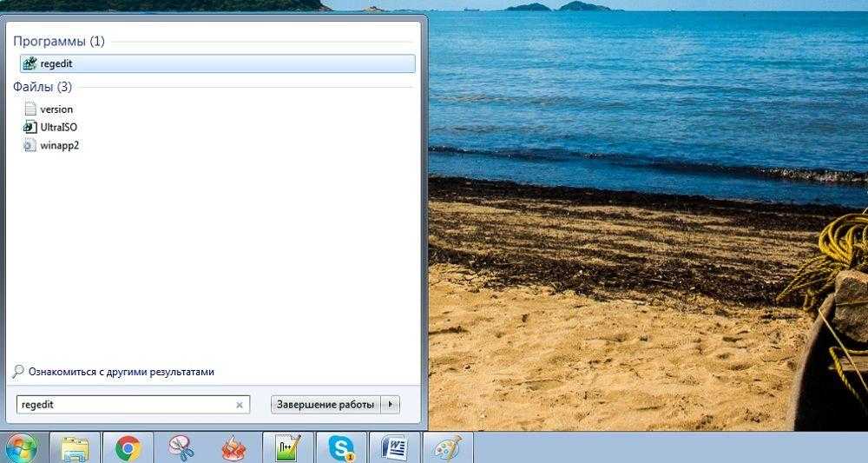Open Paint from the taskbar

[x=447, y=448]
